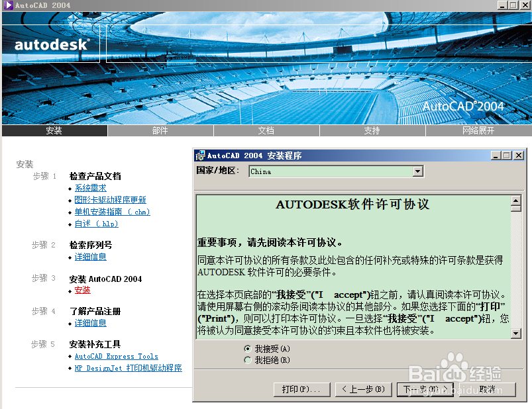Open the 支持 tab

click(372, 130)
